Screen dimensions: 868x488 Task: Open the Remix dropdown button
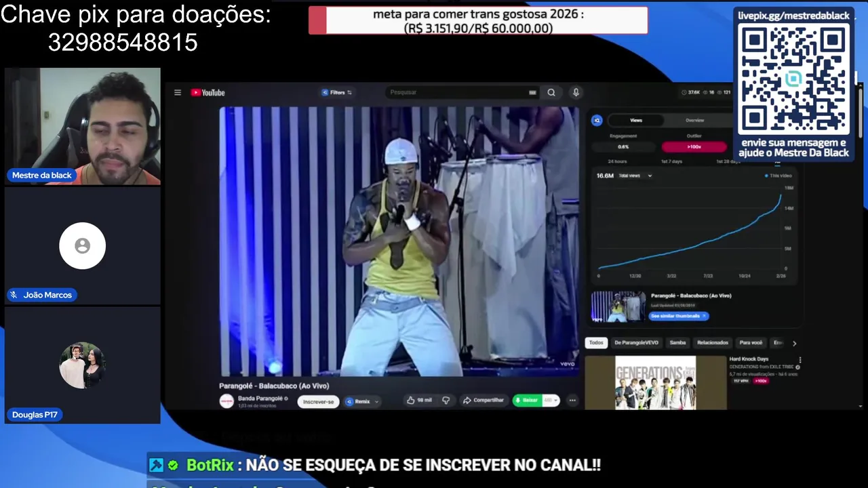pyautogui.click(x=361, y=401)
